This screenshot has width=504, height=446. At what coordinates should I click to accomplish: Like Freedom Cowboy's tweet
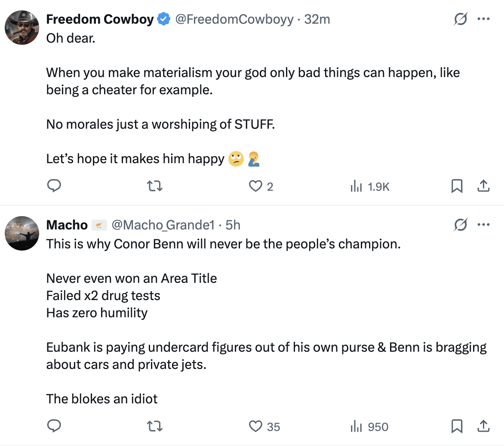255,186
